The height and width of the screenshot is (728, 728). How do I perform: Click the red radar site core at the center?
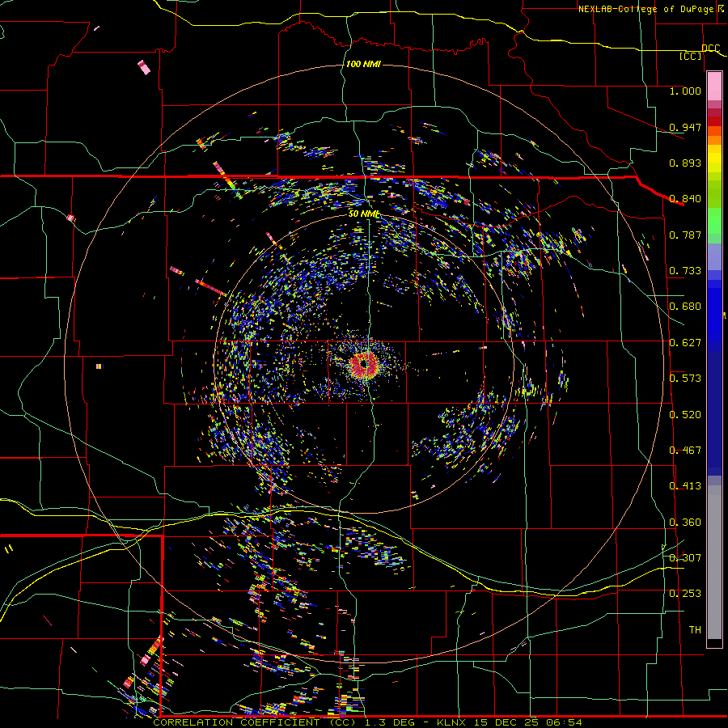365,365
